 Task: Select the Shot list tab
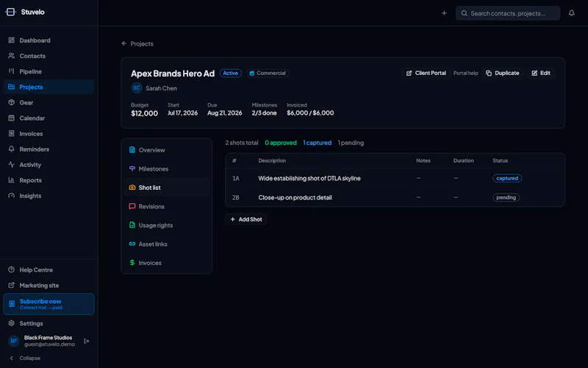(x=167, y=188)
